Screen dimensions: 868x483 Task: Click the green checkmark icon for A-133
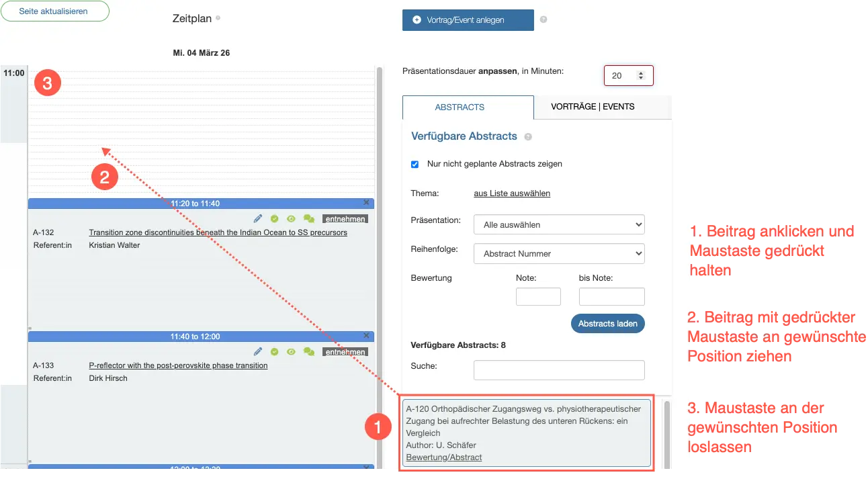tap(275, 351)
